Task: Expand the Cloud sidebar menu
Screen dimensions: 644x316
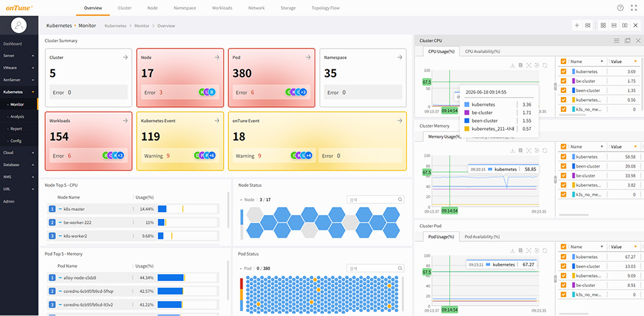Action: (x=19, y=152)
